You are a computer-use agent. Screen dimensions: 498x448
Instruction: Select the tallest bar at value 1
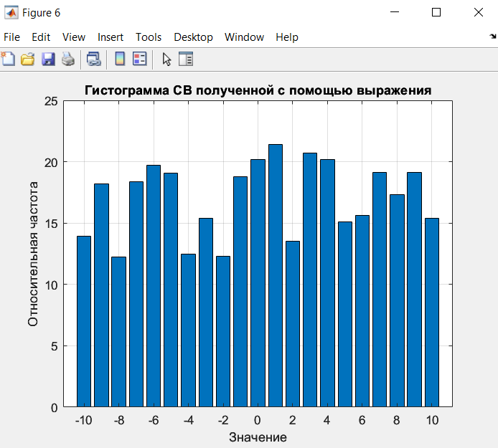tap(276, 275)
